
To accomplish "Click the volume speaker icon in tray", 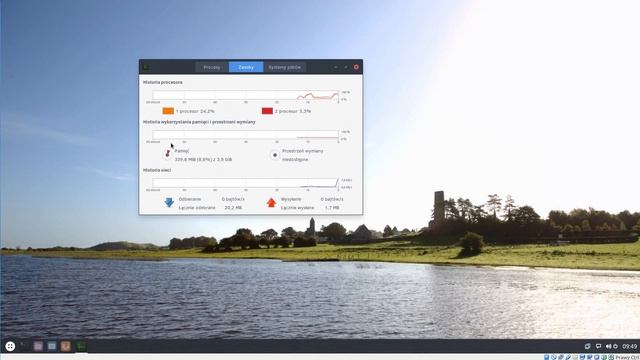I will click(608, 346).
